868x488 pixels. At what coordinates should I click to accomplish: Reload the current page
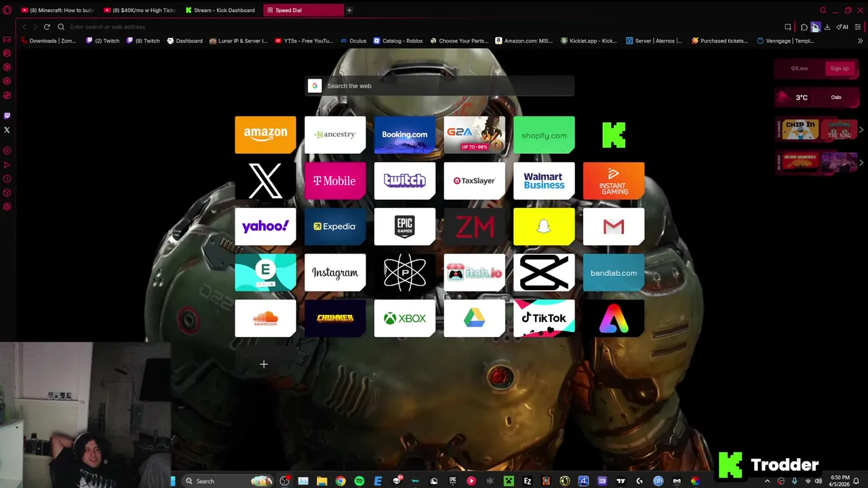[47, 27]
